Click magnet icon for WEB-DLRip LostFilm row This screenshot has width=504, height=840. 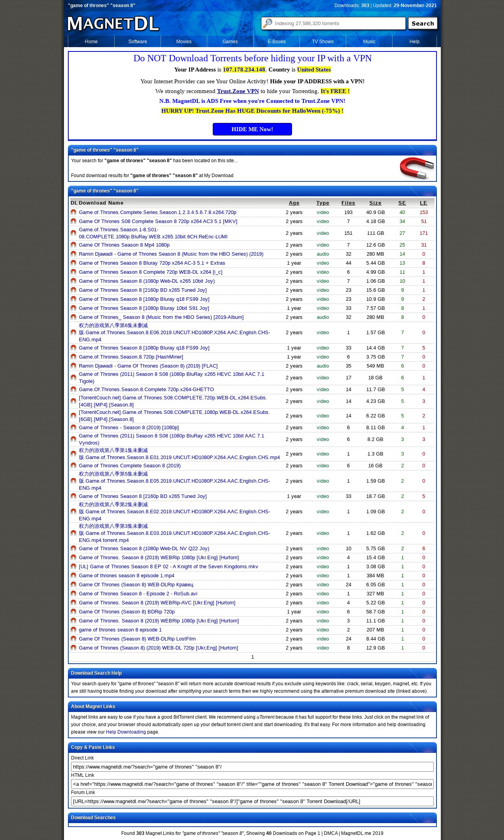[73, 639]
